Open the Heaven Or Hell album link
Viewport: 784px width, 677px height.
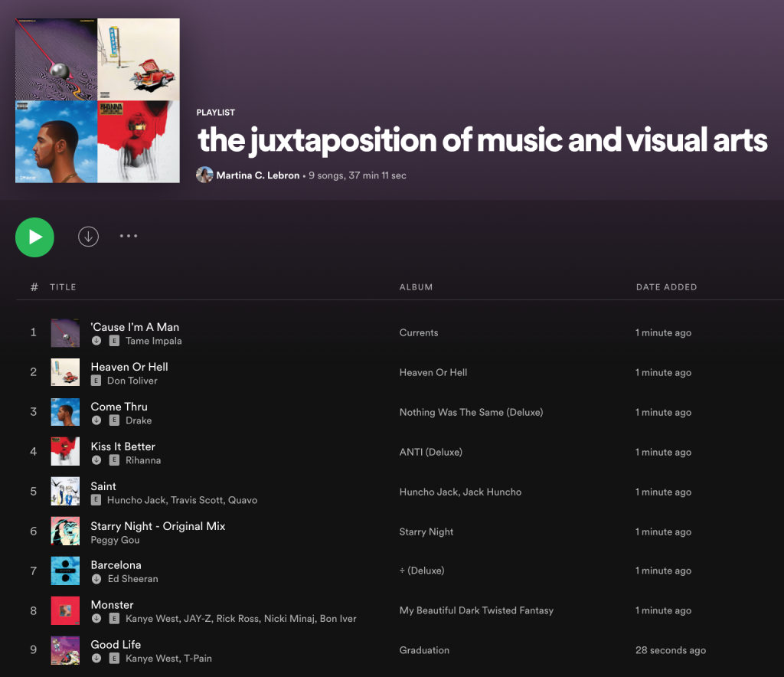click(x=433, y=372)
